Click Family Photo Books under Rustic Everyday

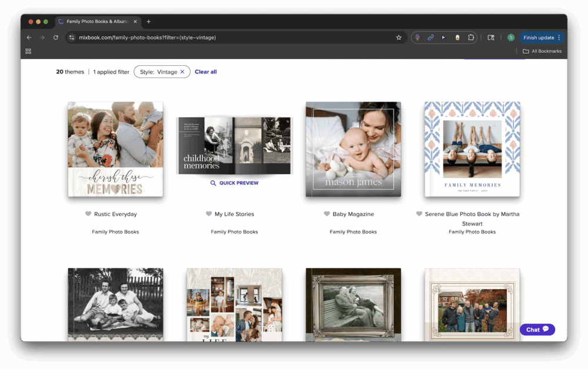point(115,232)
